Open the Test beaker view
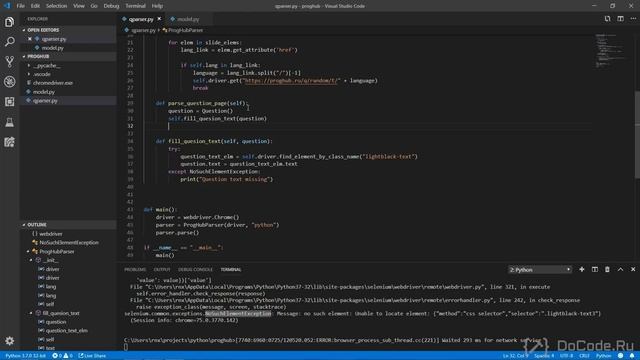 9,122
